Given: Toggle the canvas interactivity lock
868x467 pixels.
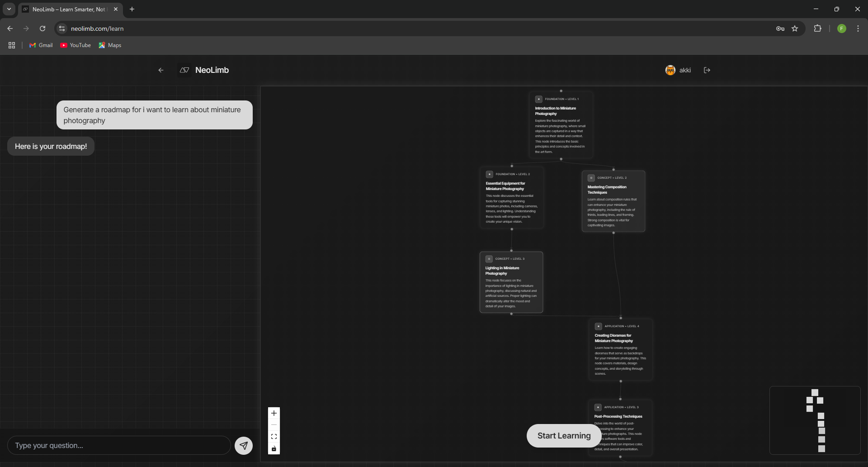Looking at the screenshot, I should coord(274,448).
